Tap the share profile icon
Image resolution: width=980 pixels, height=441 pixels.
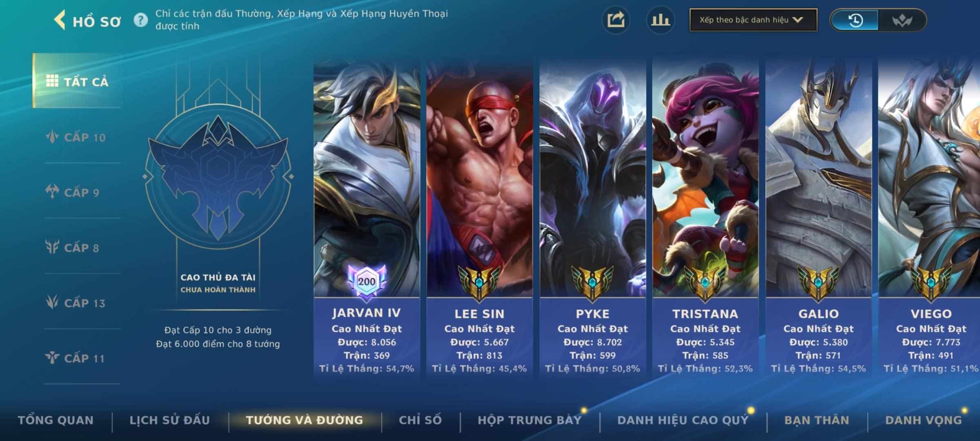point(616,20)
